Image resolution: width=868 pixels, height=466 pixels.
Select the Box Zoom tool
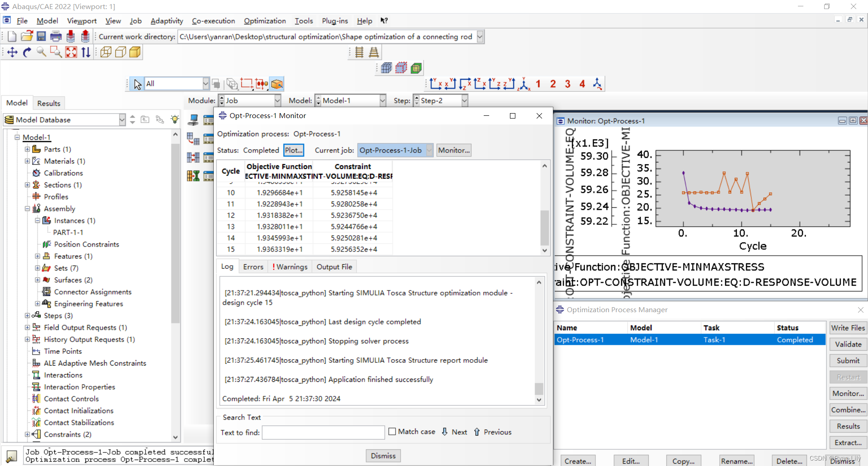(56, 52)
